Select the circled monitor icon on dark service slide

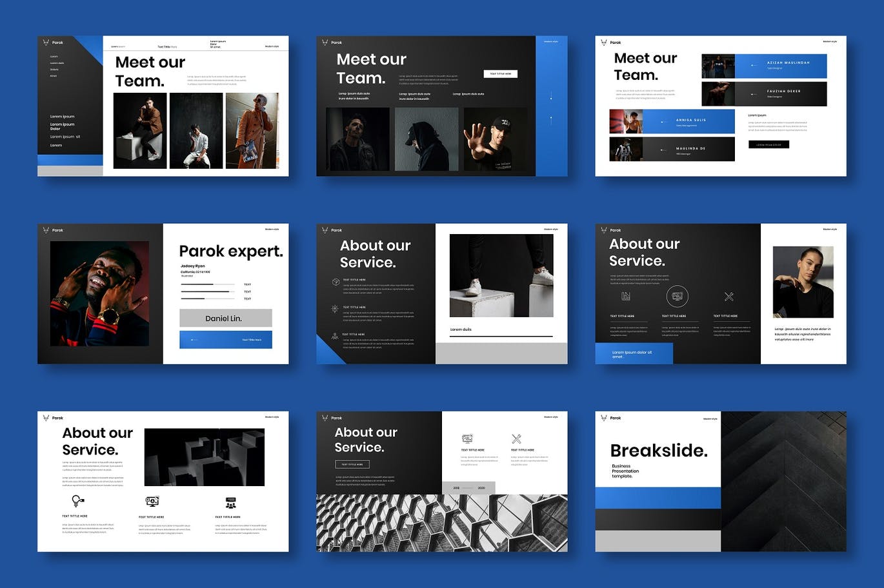click(677, 296)
